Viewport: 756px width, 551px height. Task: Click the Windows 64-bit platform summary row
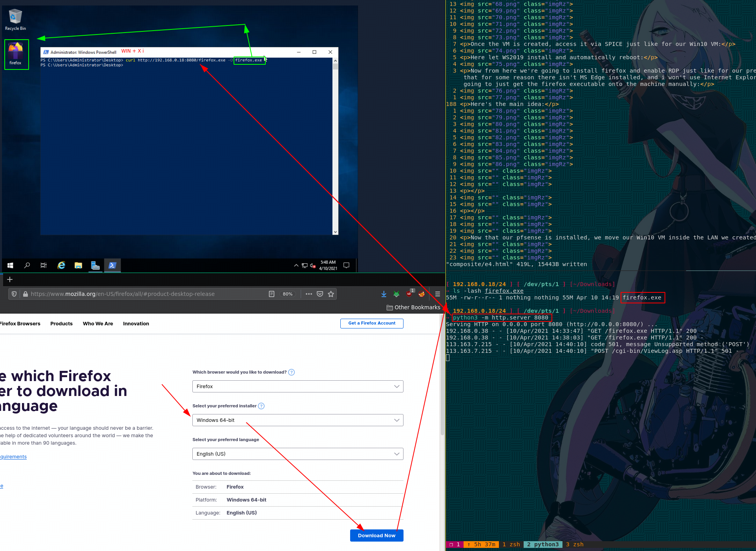[x=298, y=500]
